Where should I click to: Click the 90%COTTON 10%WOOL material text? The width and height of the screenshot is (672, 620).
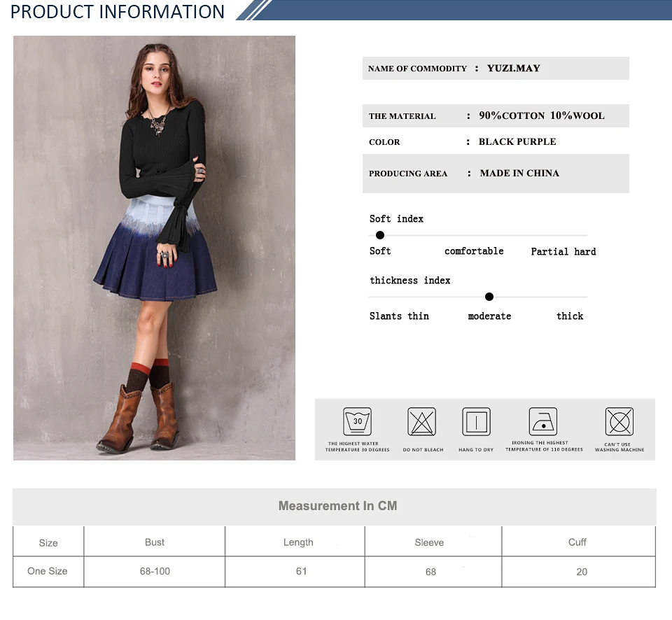(x=542, y=115)
